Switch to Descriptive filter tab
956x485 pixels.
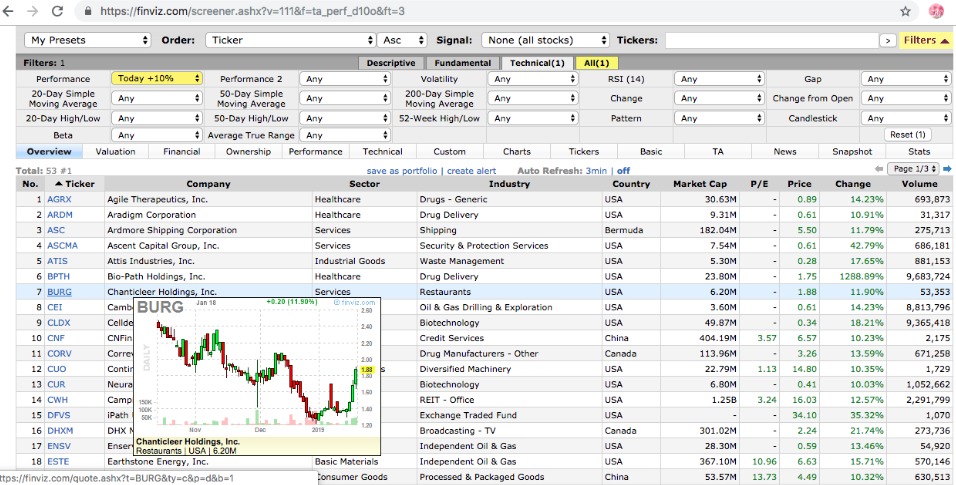point(391,63)
